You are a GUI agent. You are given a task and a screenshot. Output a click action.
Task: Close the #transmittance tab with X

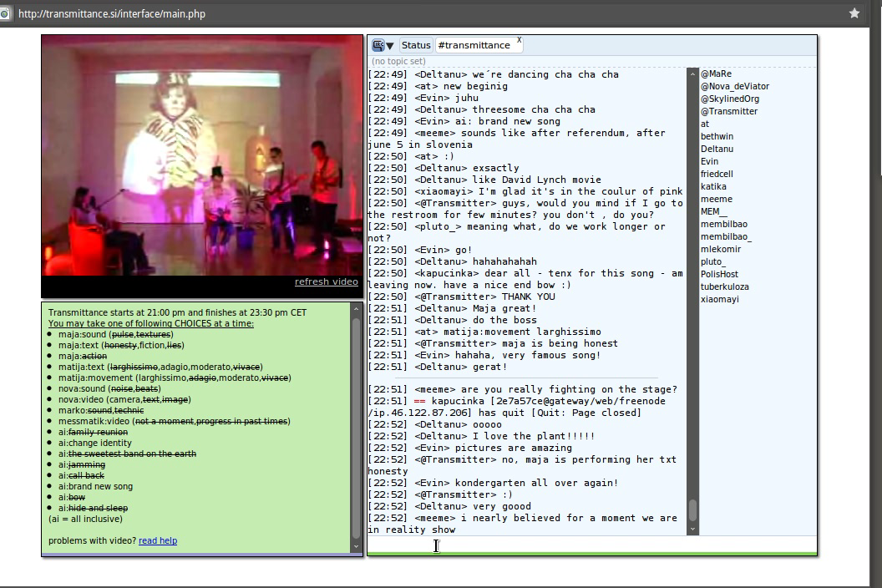[x=519, y=40]
